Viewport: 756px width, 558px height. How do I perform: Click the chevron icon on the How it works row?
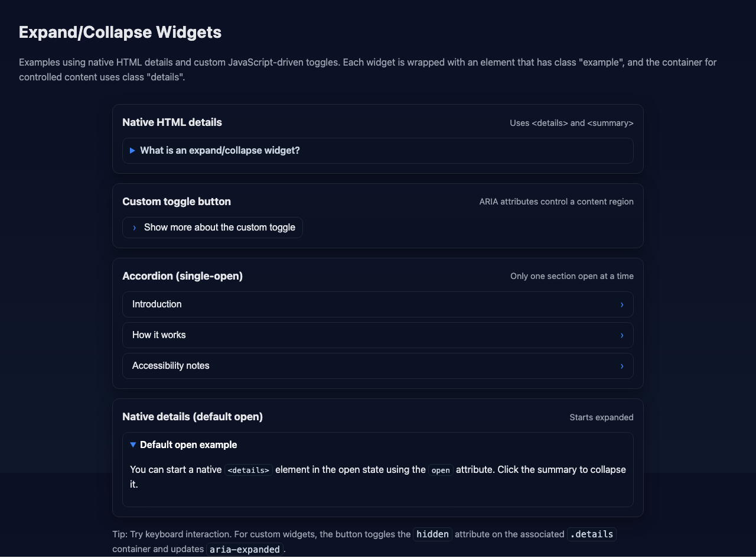pyautogui.click(x=621, y=335)
